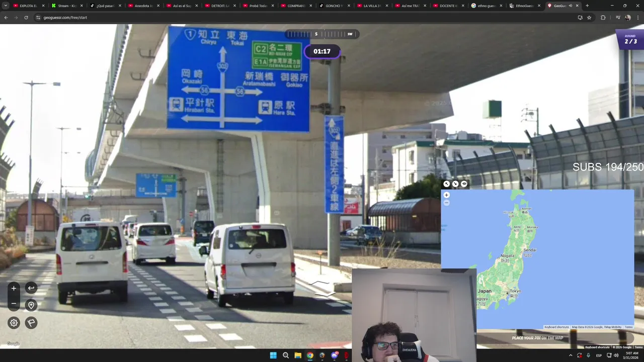Zoom in on the guess map

(x=446, y=195)
